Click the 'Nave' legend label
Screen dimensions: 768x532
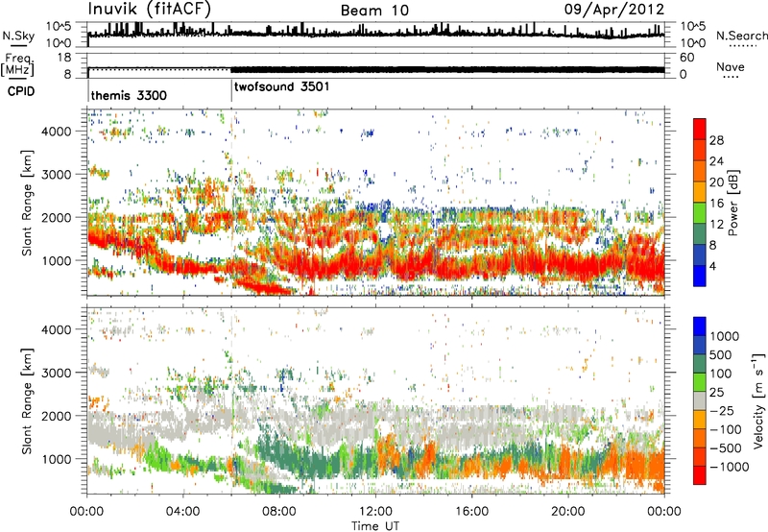pyautogui.click(x=731, y=66)
